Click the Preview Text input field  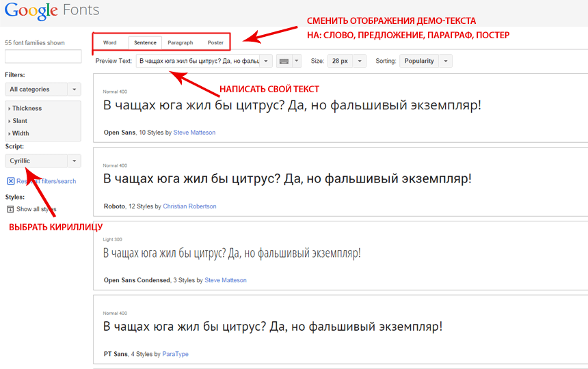(198, 61)
